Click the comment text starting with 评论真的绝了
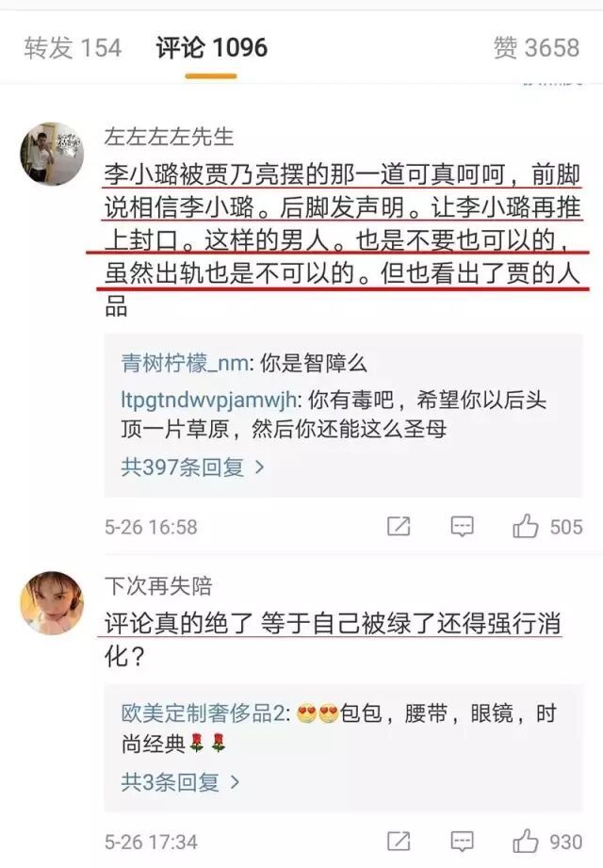This screenshot has height=868, width=603. [333, 640]
